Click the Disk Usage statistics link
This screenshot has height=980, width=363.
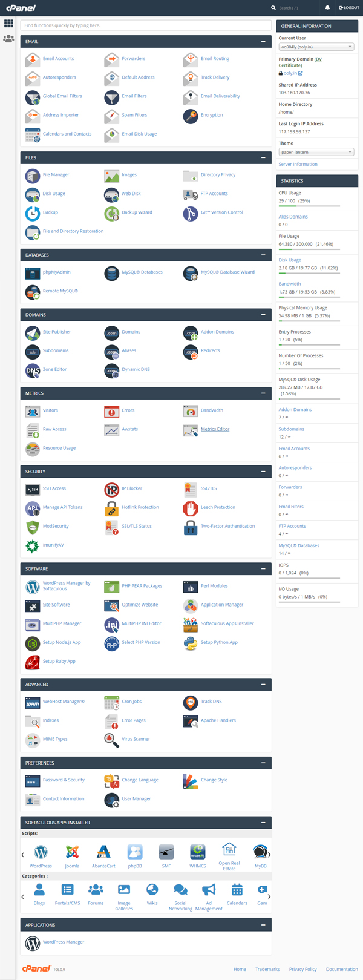coord(290,260)
